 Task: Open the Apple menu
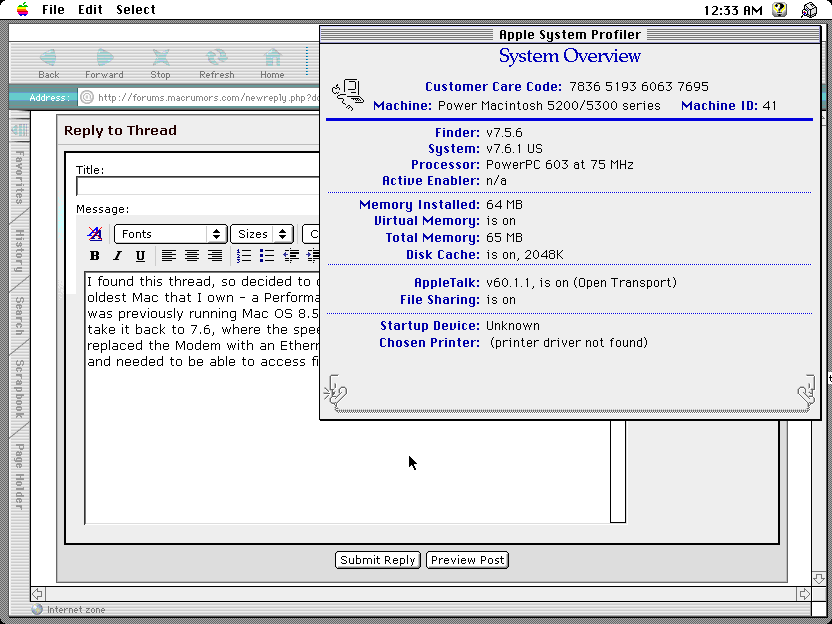(x=21, y=10)
